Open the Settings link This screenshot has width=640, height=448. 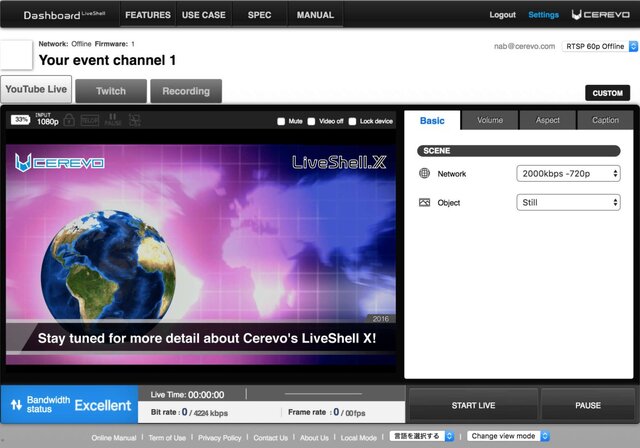[543, 15]
